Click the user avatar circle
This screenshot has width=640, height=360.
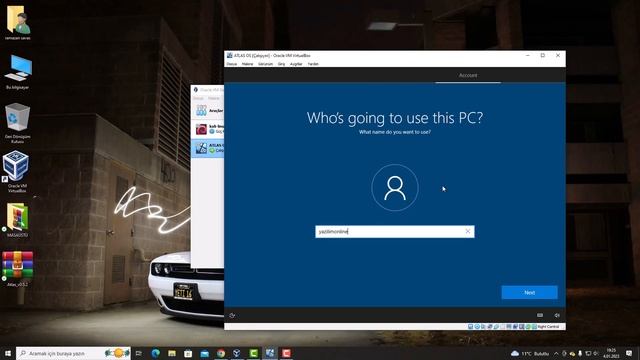pyautogui.click(x=395, y=187)
